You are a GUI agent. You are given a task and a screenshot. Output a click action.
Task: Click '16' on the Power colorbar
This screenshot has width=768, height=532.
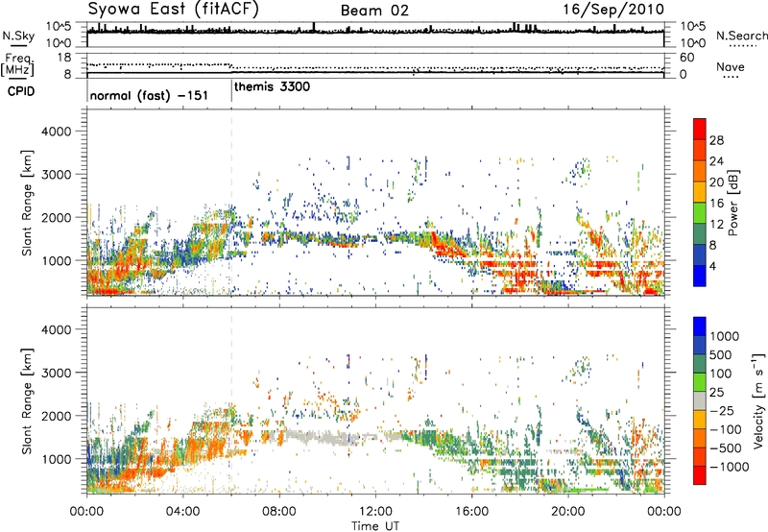coord(716,204)
